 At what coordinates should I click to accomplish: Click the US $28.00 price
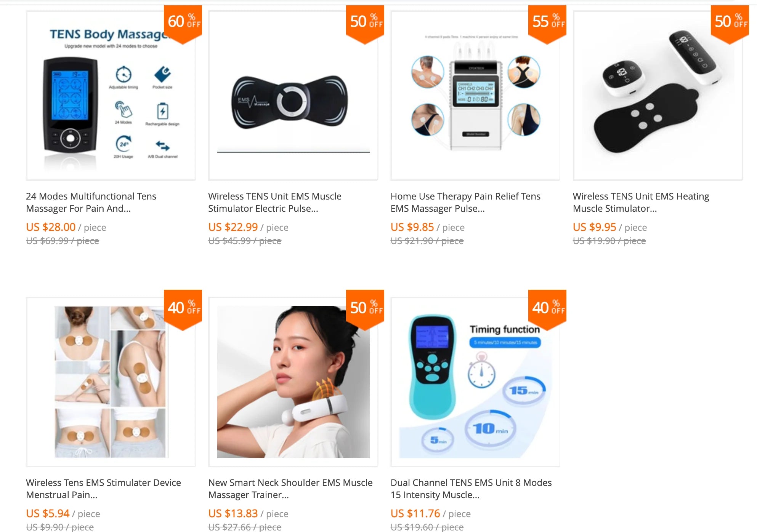(51, 227)
